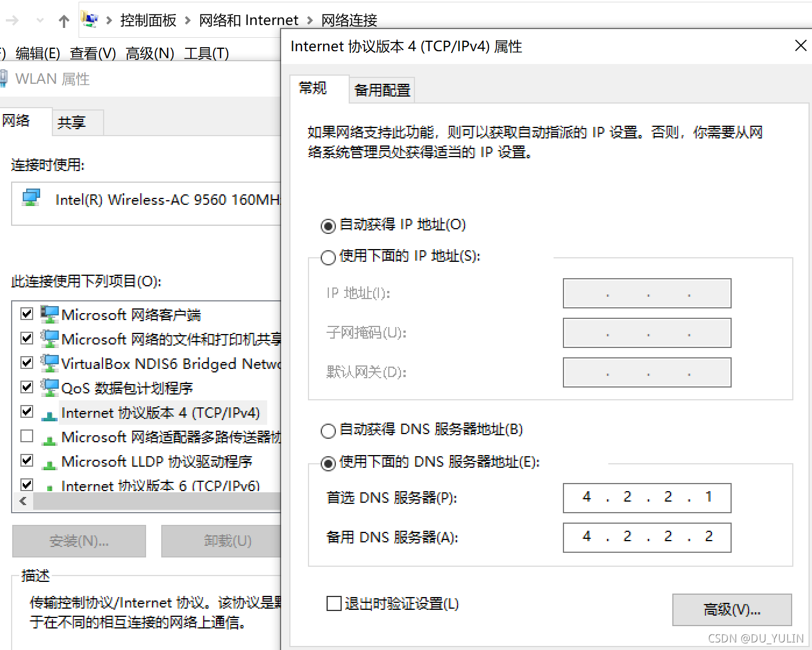Go to 网络和 Internet breadcrumb
812x650 pixels.
pos(249,20)
